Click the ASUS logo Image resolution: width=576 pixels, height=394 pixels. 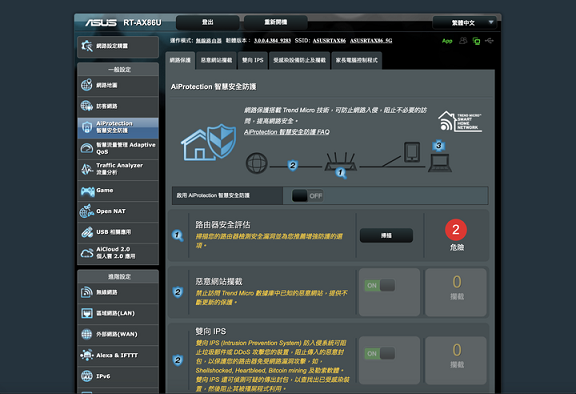click(101, 23)
